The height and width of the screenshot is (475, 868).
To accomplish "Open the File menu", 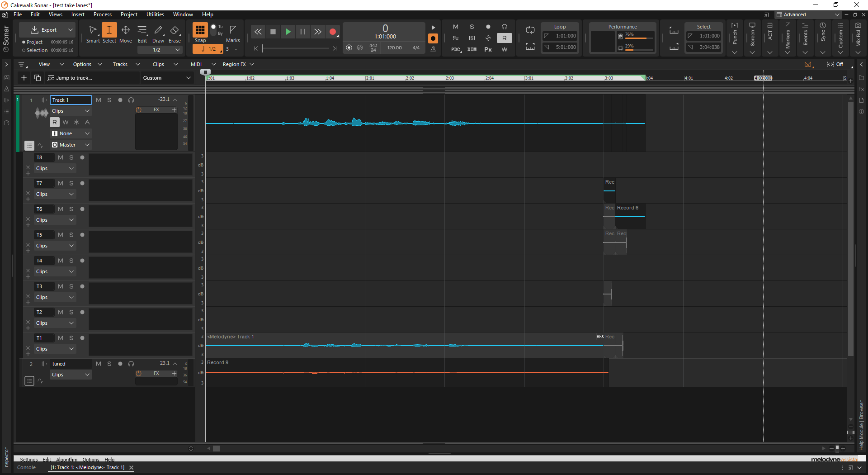I will pyautogui.click(x=18, y=14).
